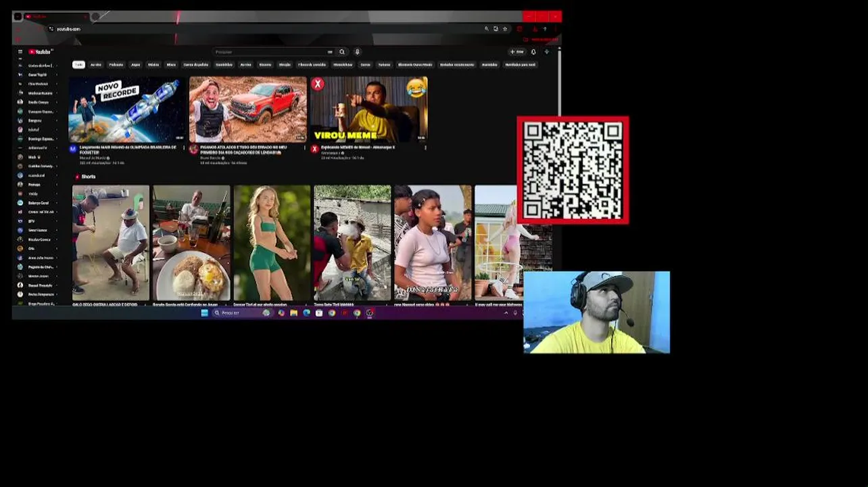This screenshot has width=868, height=487.
Task: Show hidden tray icons chevron in taskbar
Action: tap(506, 312)
